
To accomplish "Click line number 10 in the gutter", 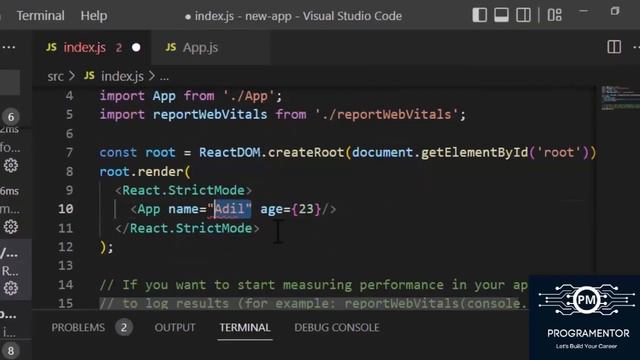I will [x=66, y=209].
